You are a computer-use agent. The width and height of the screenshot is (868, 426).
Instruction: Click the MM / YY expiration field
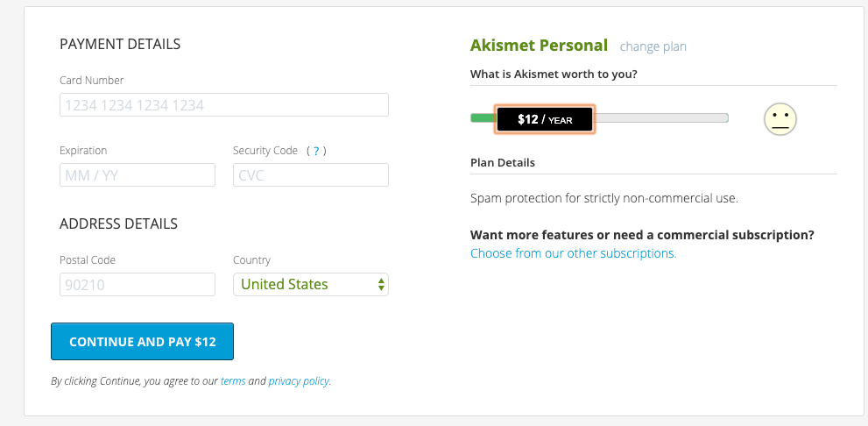click(x=137, y=175)
